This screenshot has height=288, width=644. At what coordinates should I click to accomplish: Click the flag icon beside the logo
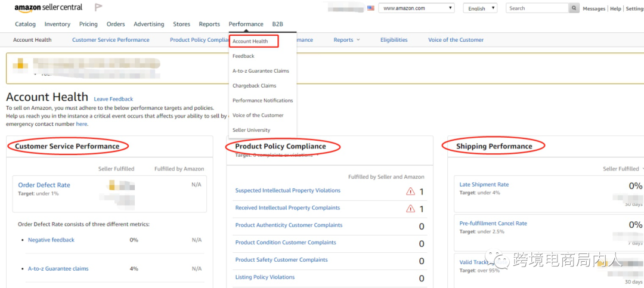(x=98, y=8)
